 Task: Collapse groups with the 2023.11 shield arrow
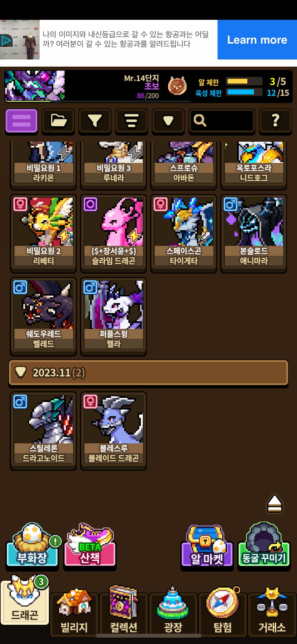21,372
